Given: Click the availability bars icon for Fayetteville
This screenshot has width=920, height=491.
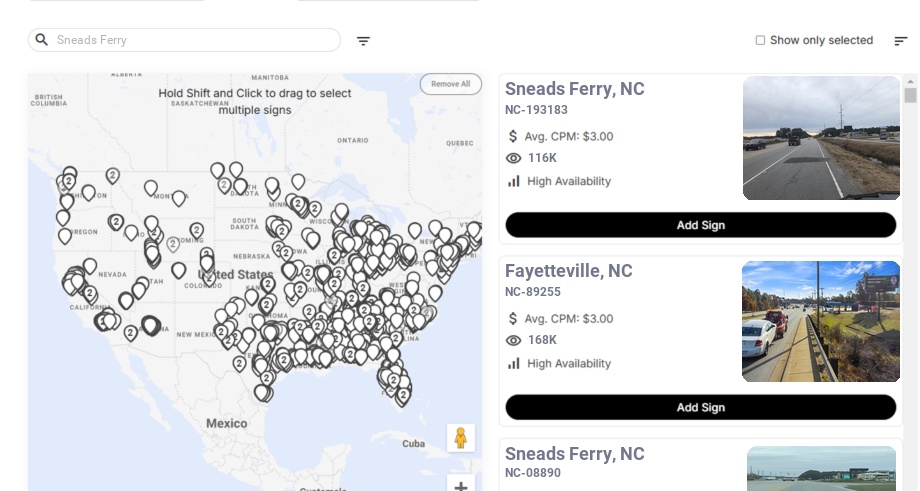Looking at the screenshot, I should (514, 363).
